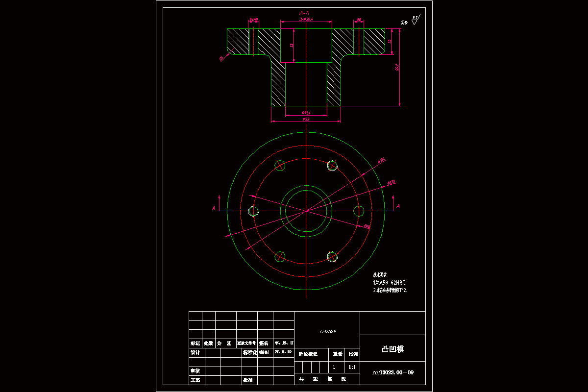This screenshot has width=588, height=392.
Task: Click the surface roughness symbol labeled 3.2
Action: click(x=416, y=20)
